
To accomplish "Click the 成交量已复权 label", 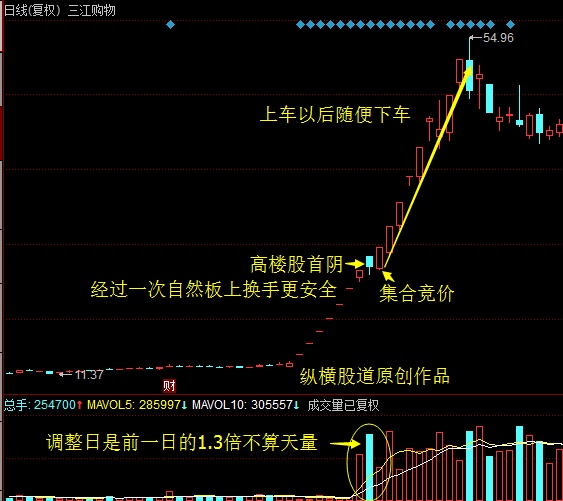I will point(343,405).
